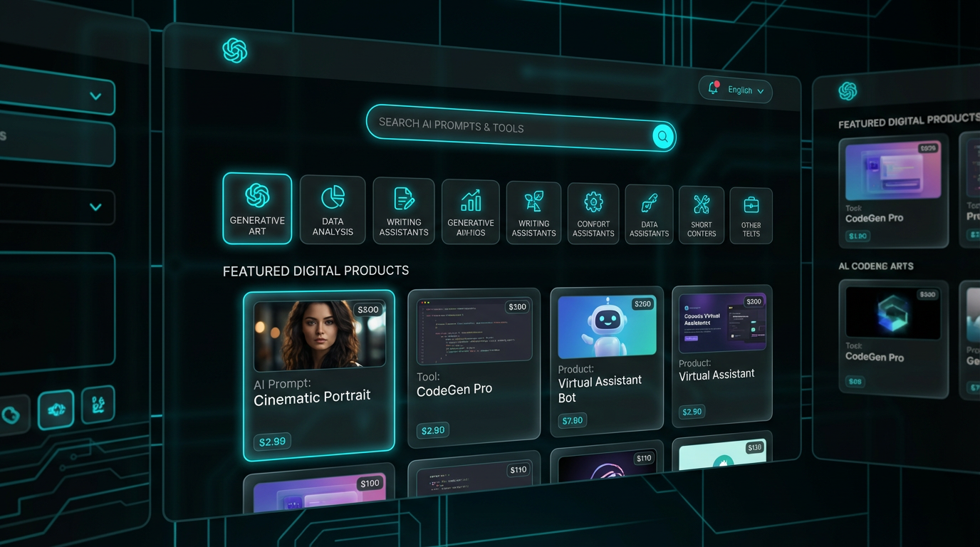The image size is (980, 547).
Task: Open the notification bell icon
Action: tap(713, 88)
